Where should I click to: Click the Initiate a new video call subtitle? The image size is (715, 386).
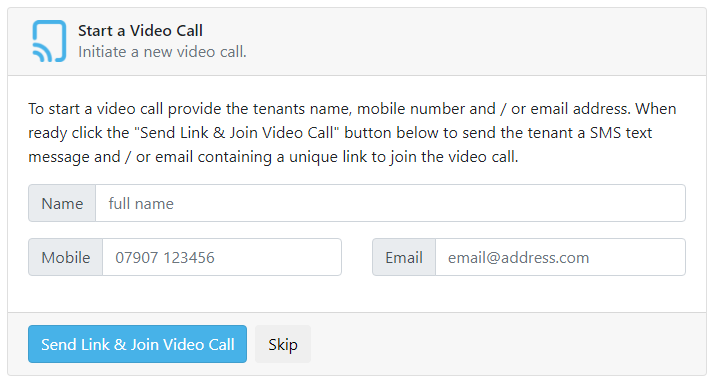tap(162, 52)
